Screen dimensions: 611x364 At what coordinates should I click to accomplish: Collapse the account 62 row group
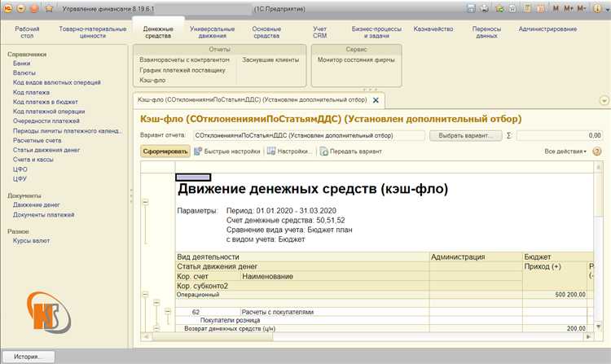pos(168,311)
